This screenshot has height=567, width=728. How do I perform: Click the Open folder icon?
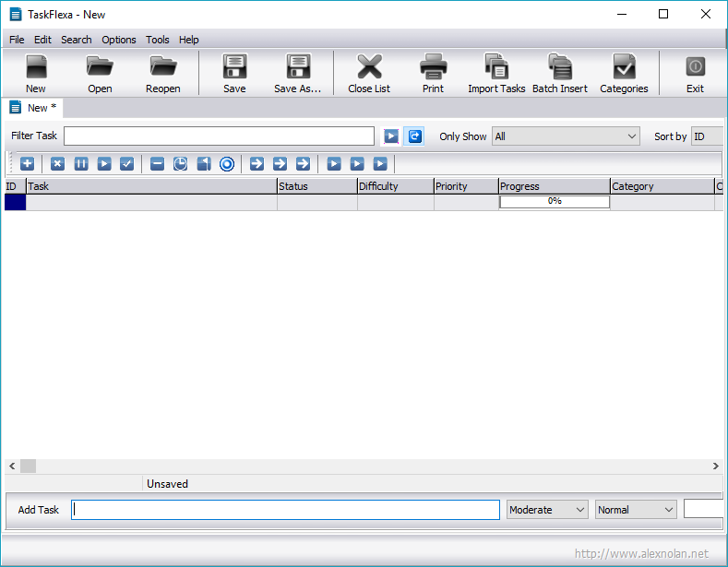[x=100, y=74]
